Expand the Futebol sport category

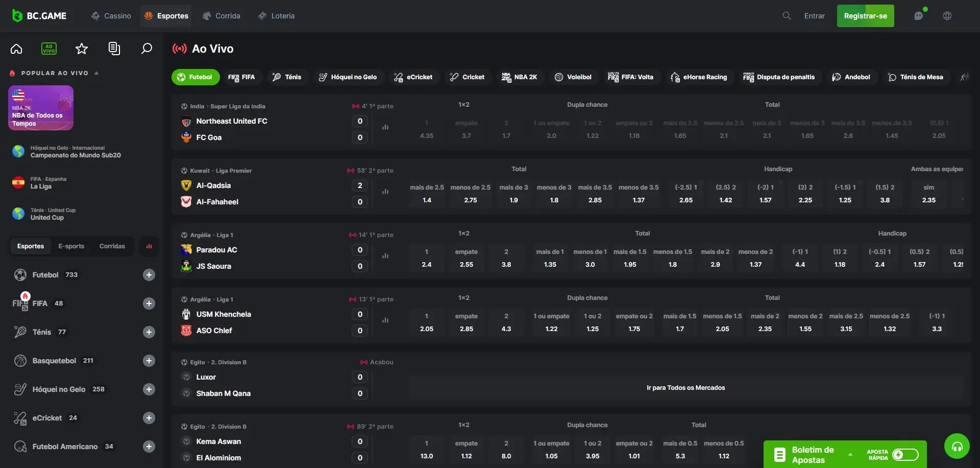tap(149, 275)
